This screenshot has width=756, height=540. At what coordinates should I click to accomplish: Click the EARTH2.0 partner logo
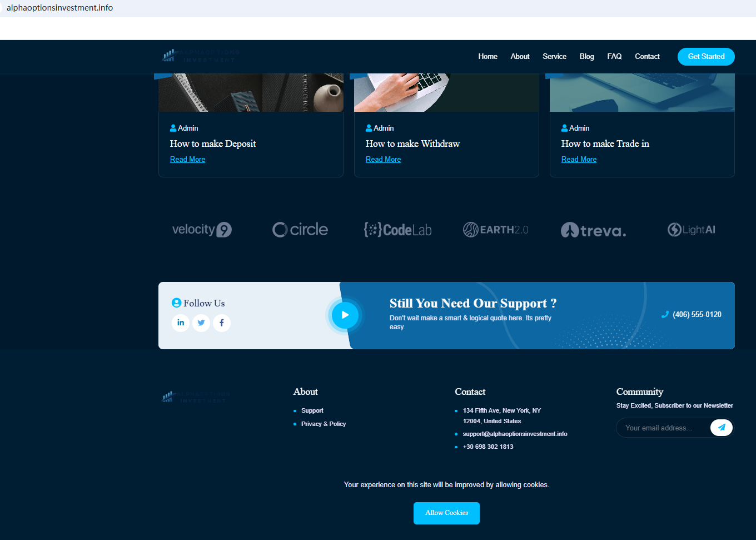click(496, 230)
